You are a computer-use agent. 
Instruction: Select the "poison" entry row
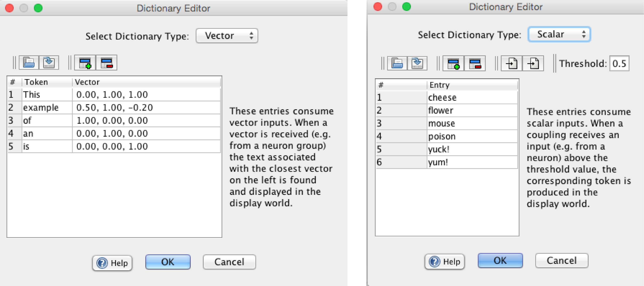pyautogui.click(x=442, y=136)
